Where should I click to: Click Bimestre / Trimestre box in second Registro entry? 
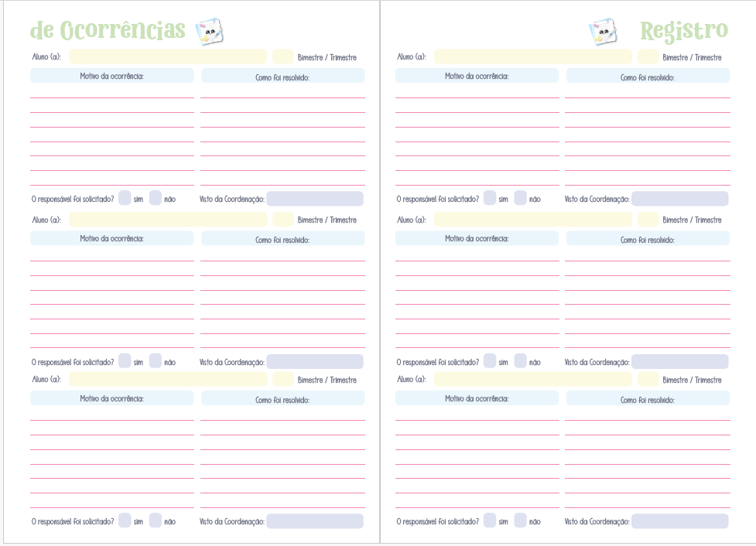point(648,220)
